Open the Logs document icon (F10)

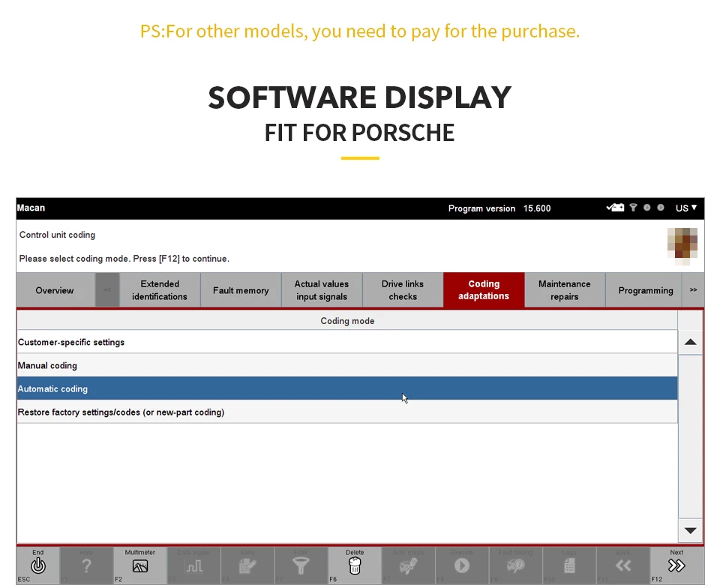[569, 565]
